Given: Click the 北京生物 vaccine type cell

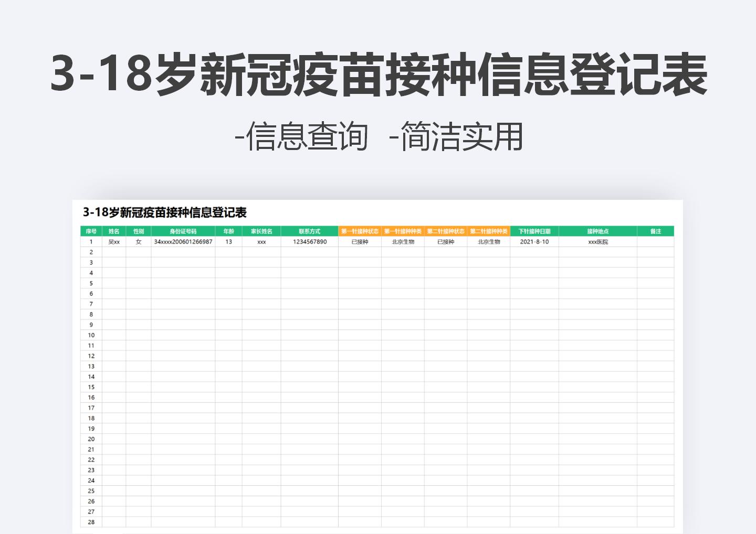Looking at the screenshot, I should [403, 242].
